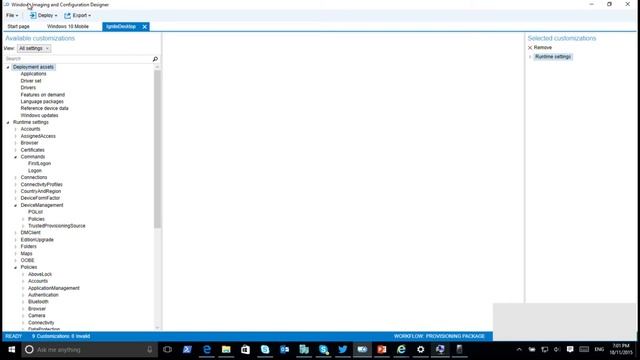Collapse the DeviceManagement node
This screenshot has height=360, width=640.
(16, 205)
